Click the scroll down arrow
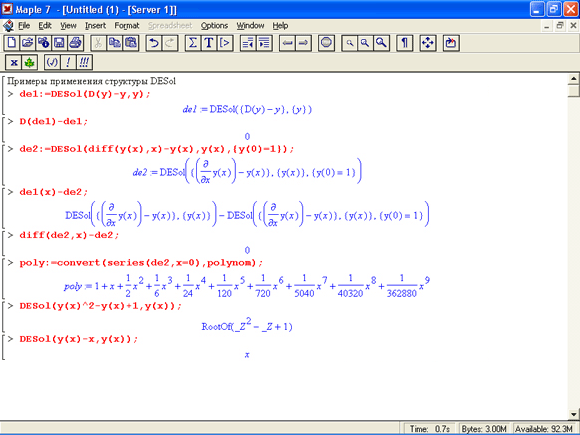Image resolution: width=580 pixels, height=435 pixels. pyautogui.click(x=574, y=414)
